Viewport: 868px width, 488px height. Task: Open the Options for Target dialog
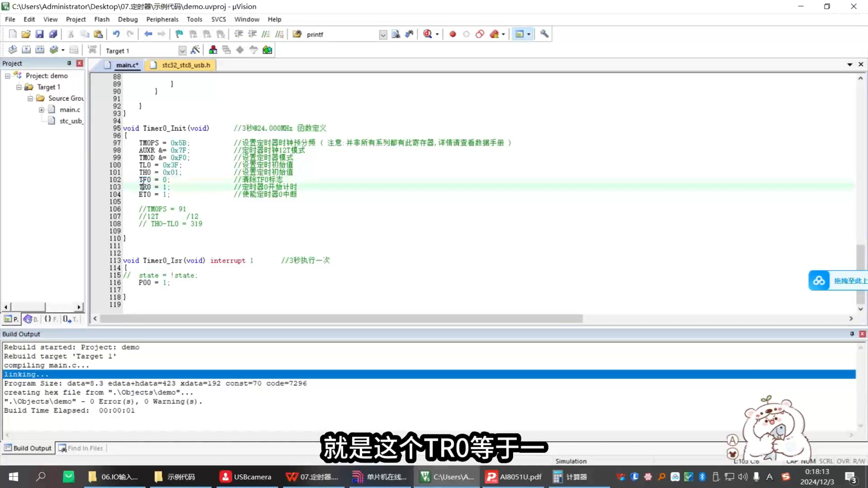(196, 50)
